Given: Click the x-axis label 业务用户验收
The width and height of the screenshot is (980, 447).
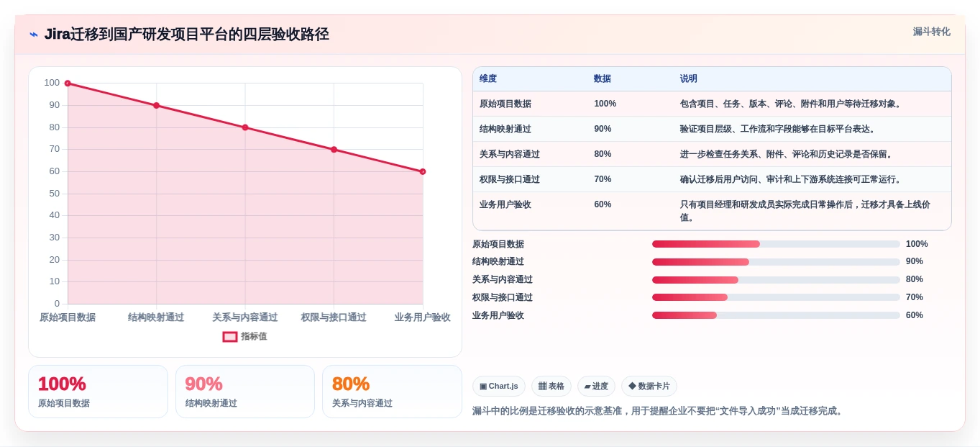Looking at the screenshot, I should (423, 317).
